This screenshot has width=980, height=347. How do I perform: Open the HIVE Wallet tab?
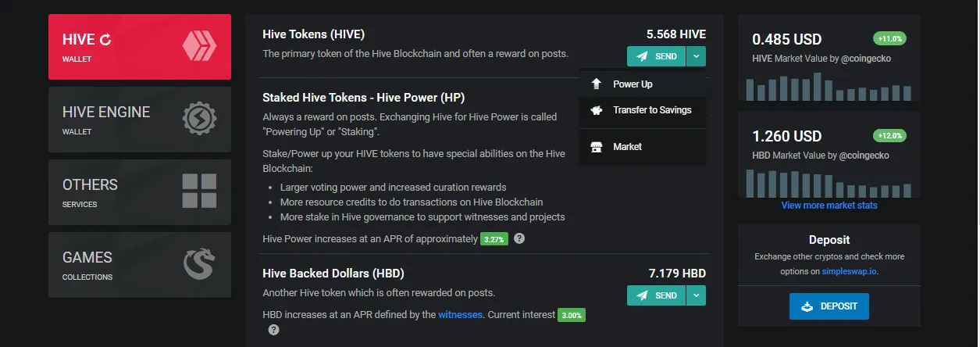point(140,47)
